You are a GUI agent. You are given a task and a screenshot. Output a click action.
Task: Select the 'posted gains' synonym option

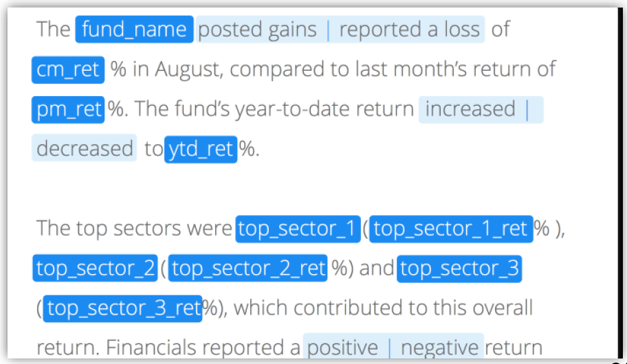(x=258, y=30)
